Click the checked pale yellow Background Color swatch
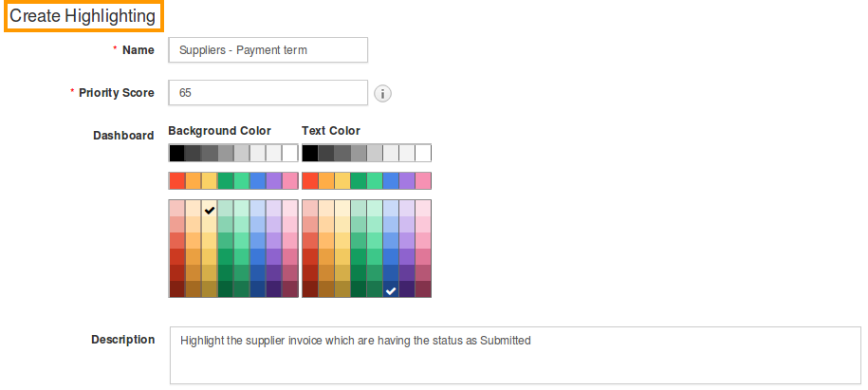This screenshot has height=390, width=868. coord(210,209)
